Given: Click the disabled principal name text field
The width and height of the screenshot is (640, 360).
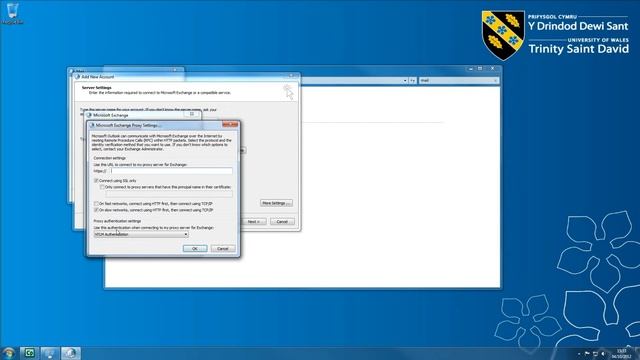Looking at the screenshot, I should (x=169, y=194).
